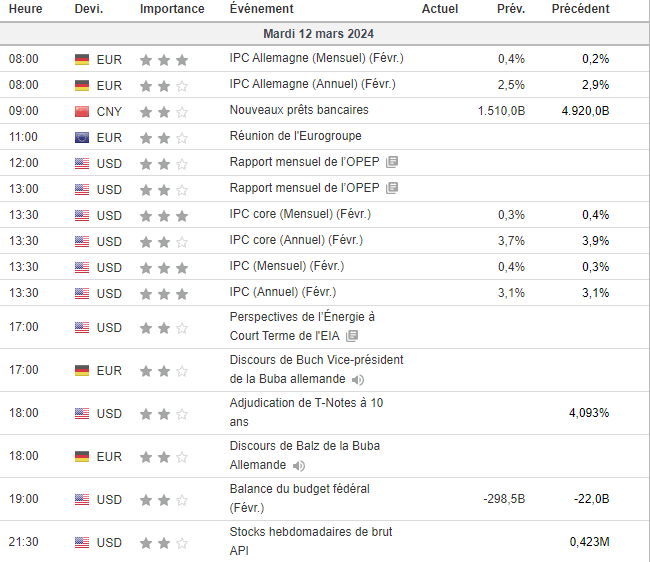The image size is (650, 562).
Task: Click speaker icon next to Buch speech
Action: pos(358,380)
